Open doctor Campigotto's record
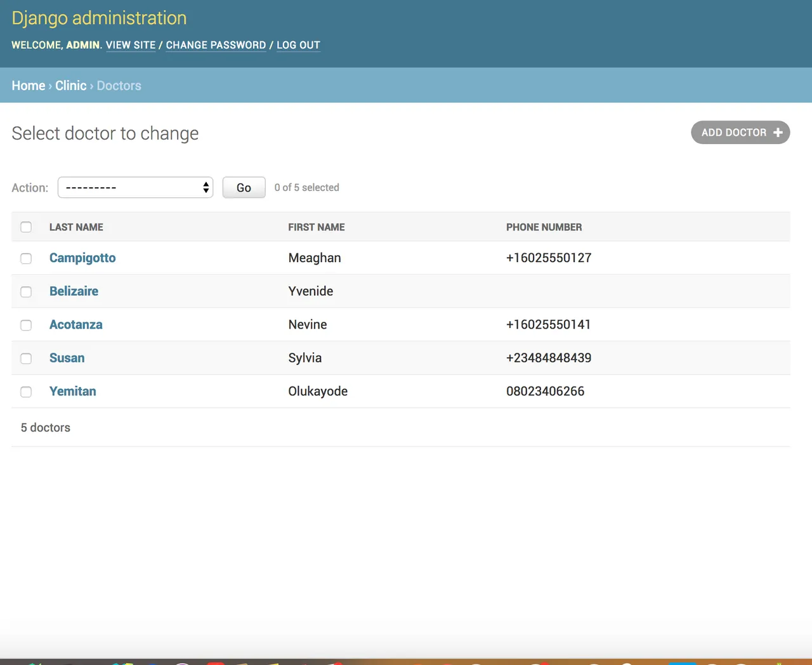This screenshot has height=665, width=812. tap(82, 258)
